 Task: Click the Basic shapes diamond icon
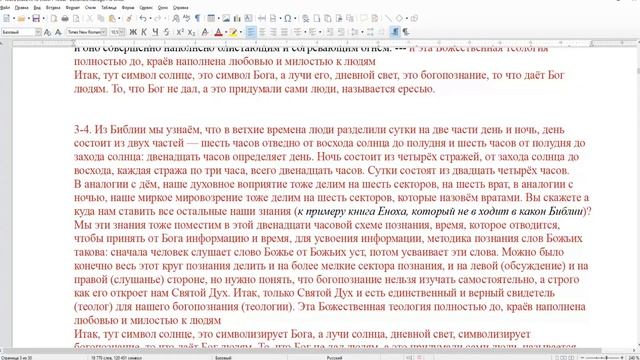click(x=399, y=18)
